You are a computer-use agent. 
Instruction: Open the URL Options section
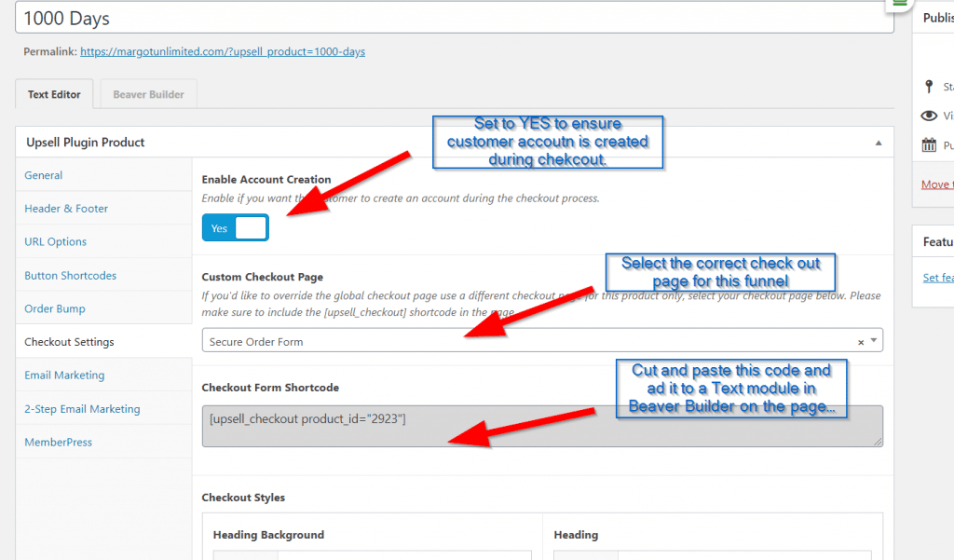pos(55,241)
